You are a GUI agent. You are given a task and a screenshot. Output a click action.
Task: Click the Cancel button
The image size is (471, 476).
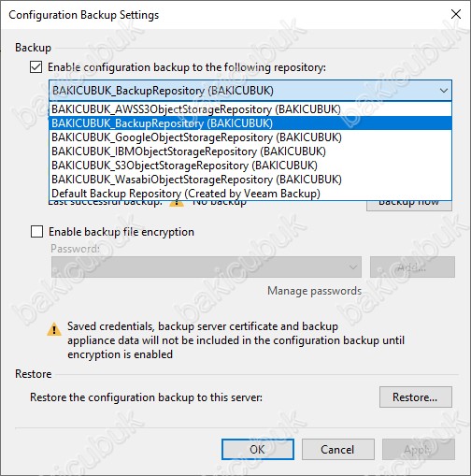pyautogui.click(x=338, y=450)
